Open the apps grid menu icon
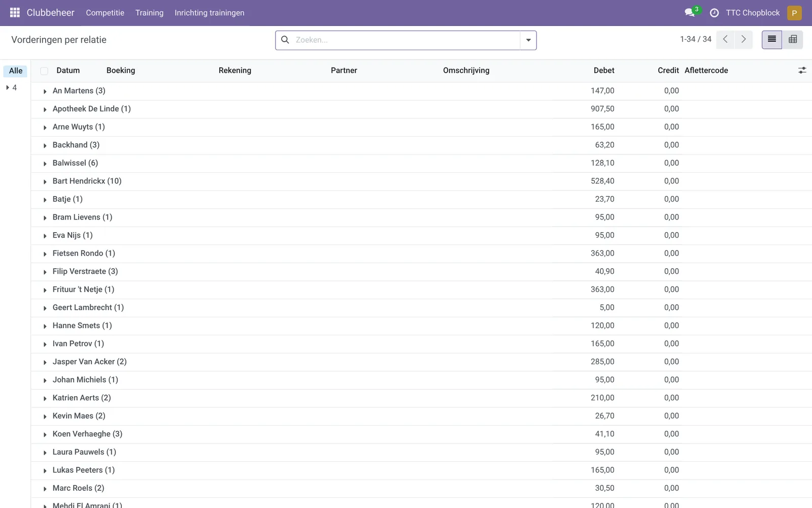 (15, 13)
